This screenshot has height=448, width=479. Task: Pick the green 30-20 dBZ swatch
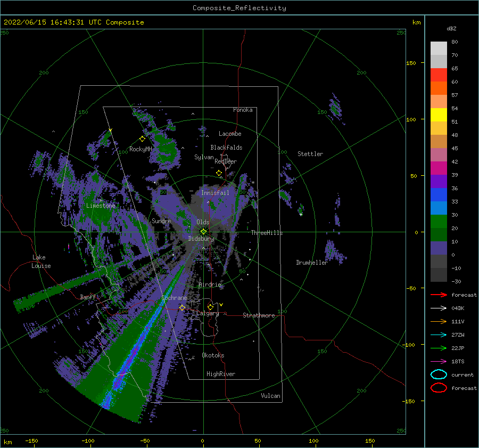439,222
